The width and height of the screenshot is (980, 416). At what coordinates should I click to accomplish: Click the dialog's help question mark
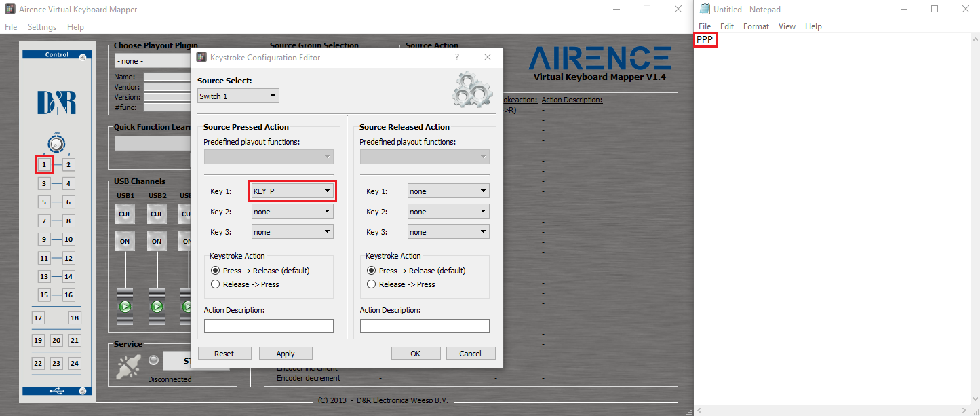pos(456,58)
